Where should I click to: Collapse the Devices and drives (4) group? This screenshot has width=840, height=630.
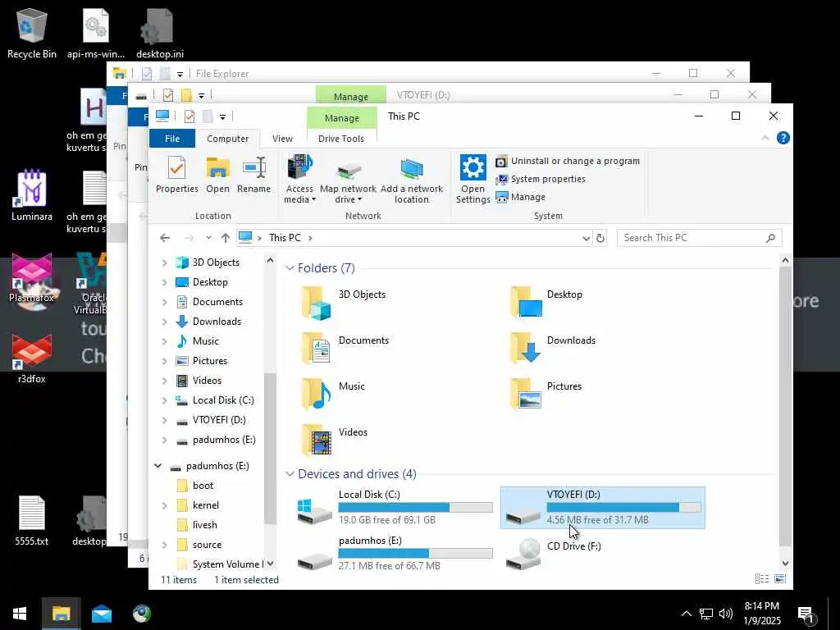290,473
